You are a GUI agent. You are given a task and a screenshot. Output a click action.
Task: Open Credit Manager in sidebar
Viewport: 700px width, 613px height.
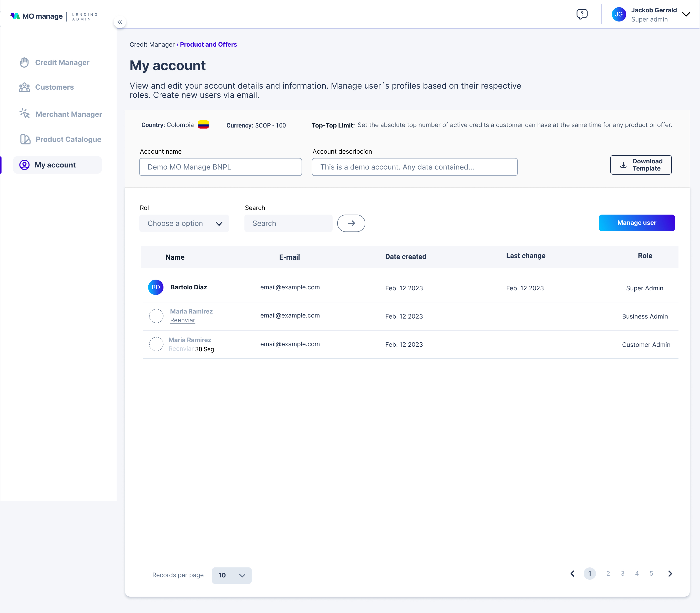62,62
